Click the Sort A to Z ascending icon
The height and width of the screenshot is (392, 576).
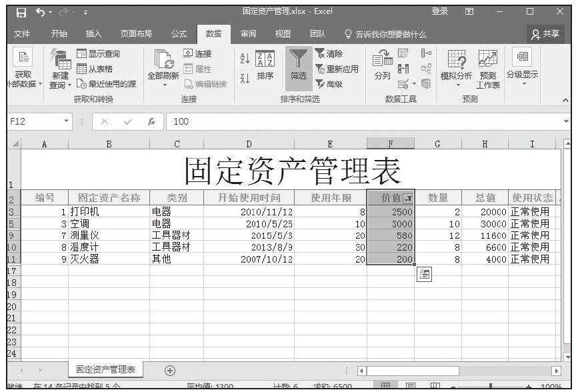pos(245,61)
